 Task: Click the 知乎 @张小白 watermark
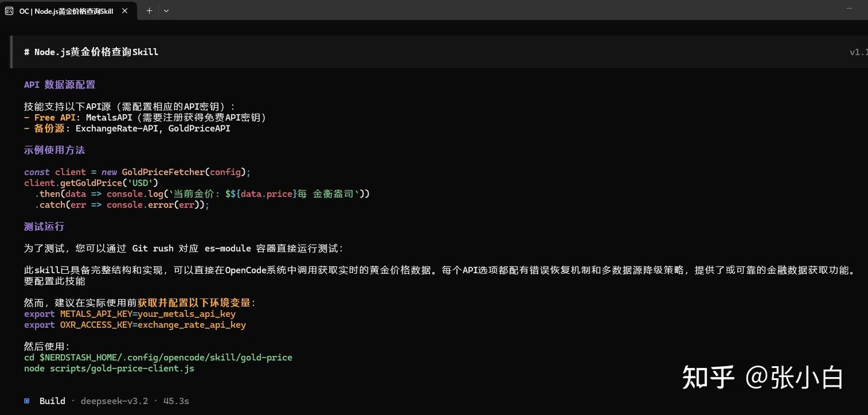[763, 378]
